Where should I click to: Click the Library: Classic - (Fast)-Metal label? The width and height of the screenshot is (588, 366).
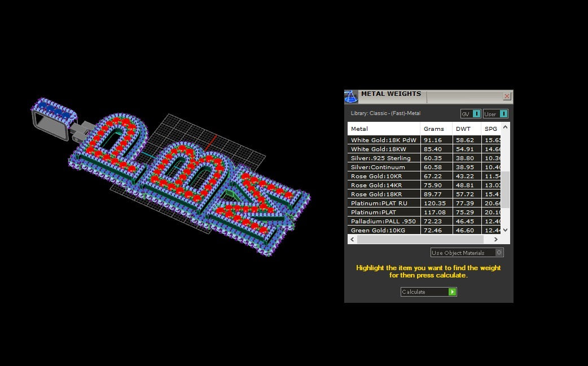tap(385, 113)
